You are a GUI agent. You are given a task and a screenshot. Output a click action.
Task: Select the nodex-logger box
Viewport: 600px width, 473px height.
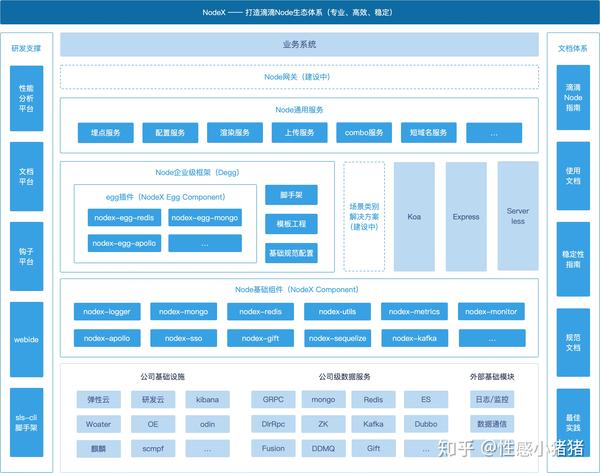pos(107,312)
